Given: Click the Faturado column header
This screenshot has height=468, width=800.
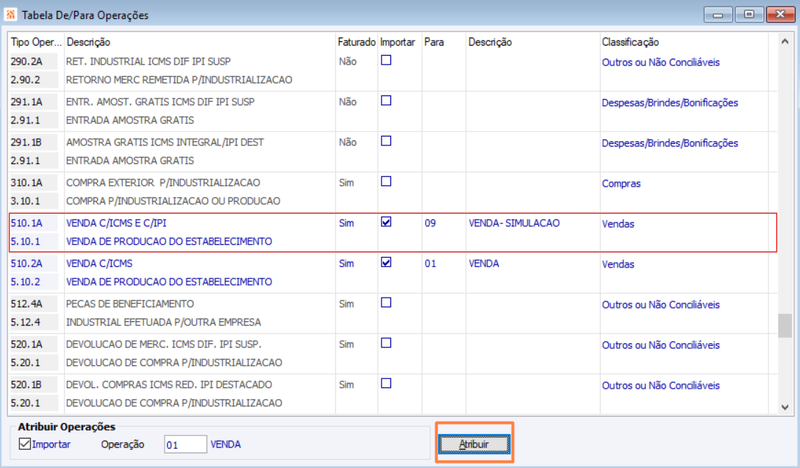Looking at the screenshot, I should pyautogui.click(x=357, y=42).
